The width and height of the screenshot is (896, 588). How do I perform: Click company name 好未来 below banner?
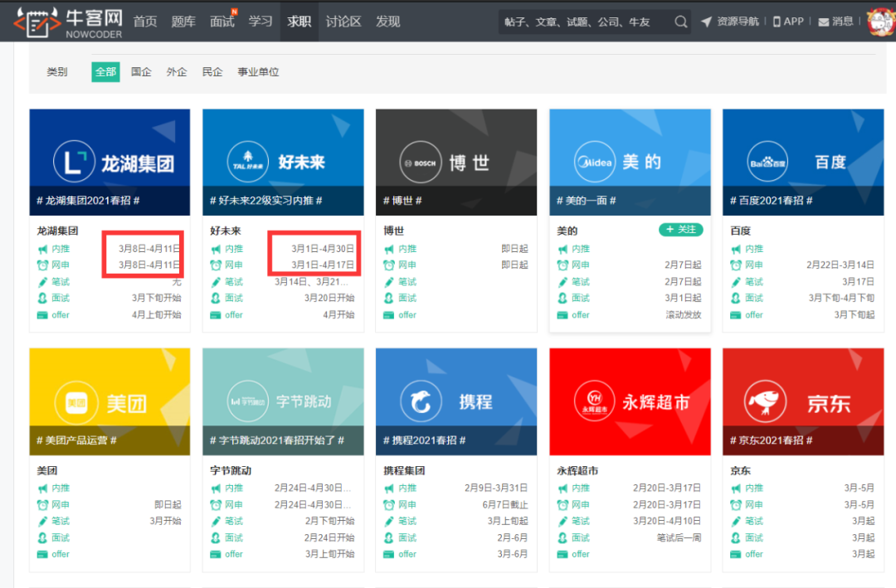tap(226, 231)
